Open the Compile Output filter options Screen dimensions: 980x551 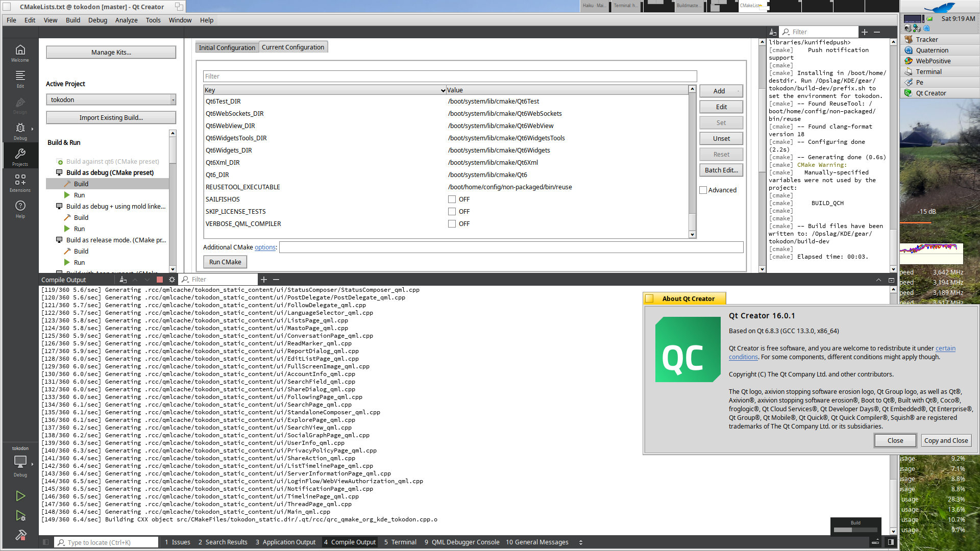tap(186, 280)
